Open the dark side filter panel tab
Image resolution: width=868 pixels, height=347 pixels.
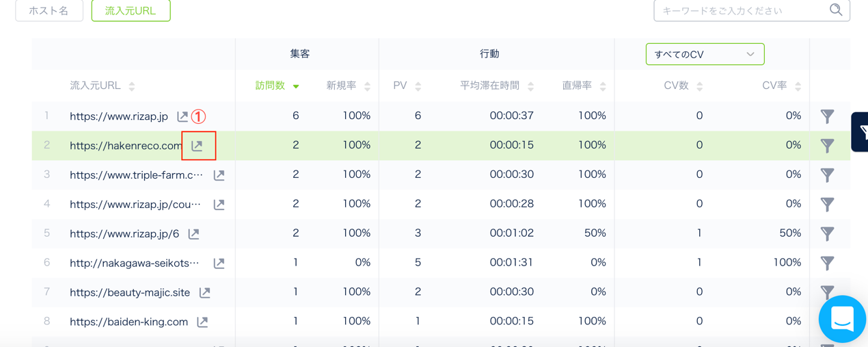(x=860, y=131)
